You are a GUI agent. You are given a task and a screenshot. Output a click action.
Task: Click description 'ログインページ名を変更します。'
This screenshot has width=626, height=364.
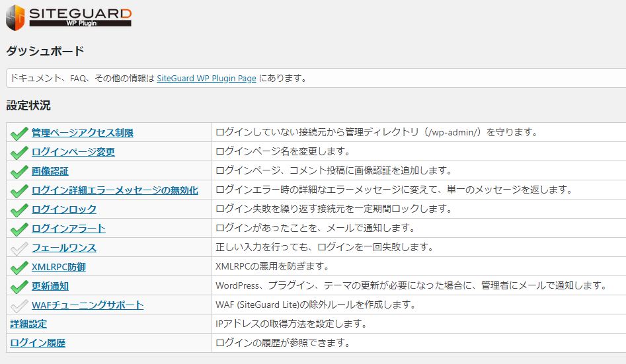284,151
